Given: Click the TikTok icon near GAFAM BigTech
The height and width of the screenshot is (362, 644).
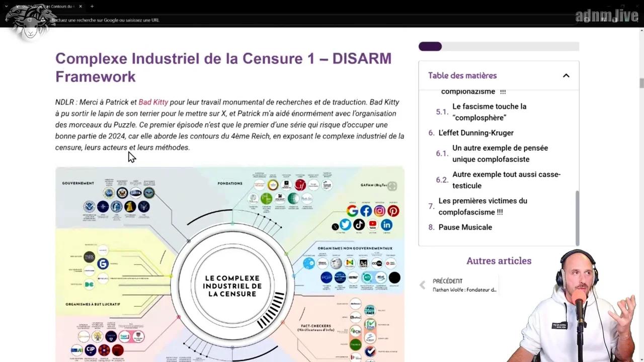Looking at the screenshot, I should 359,225.
